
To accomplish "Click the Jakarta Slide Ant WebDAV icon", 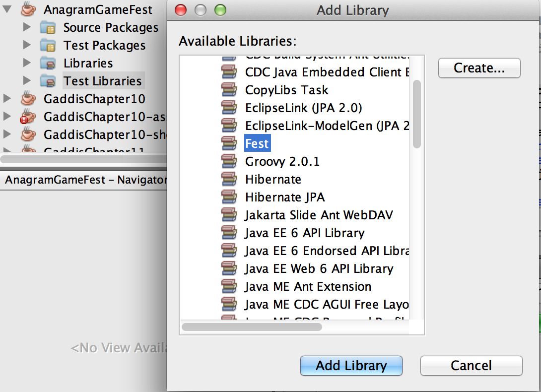I will coord(229,215).
